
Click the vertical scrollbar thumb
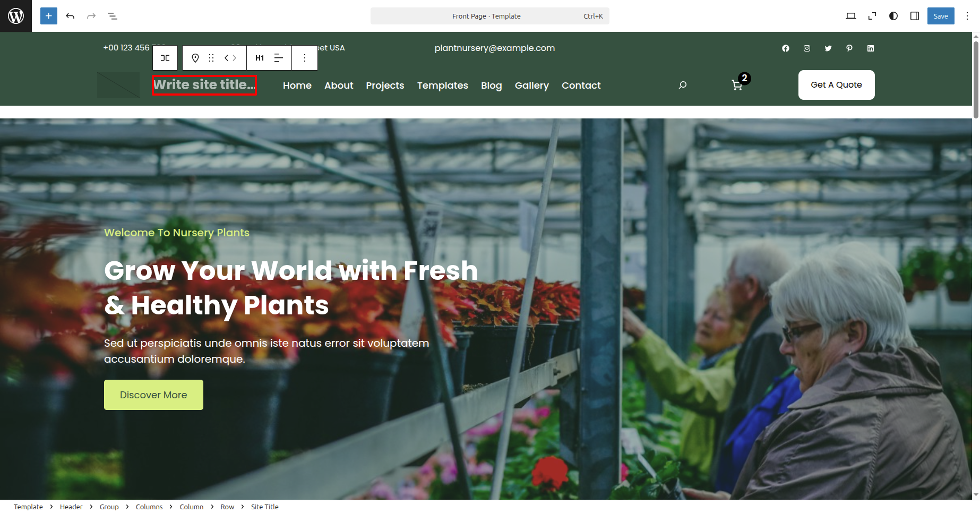(x=976, y=80)
